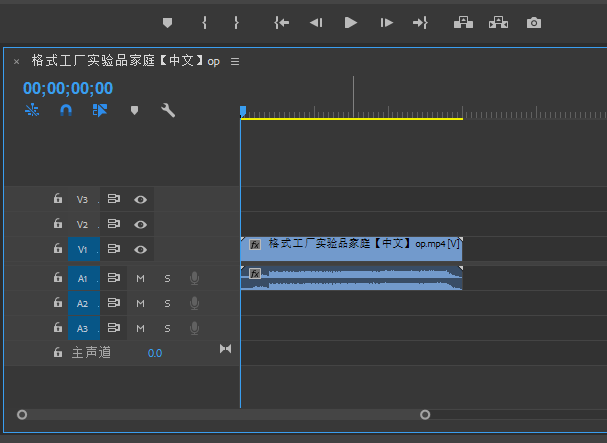
Task: Toggle the lock on track V3
Action: (58, 199)
